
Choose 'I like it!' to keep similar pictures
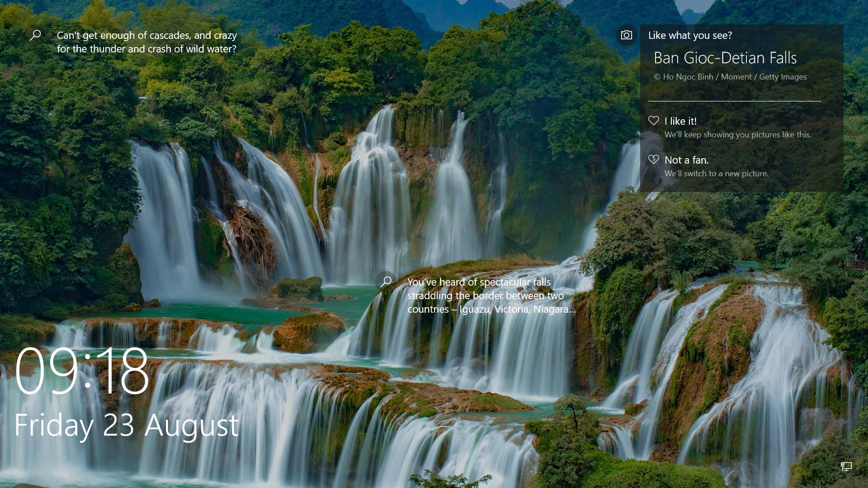(680, 121)
